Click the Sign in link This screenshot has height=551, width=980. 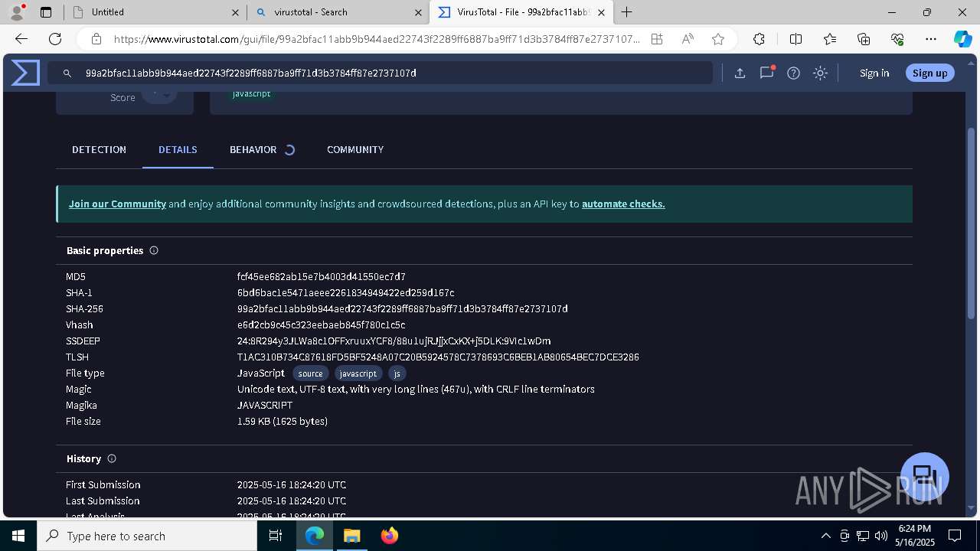tap(874, 73)
